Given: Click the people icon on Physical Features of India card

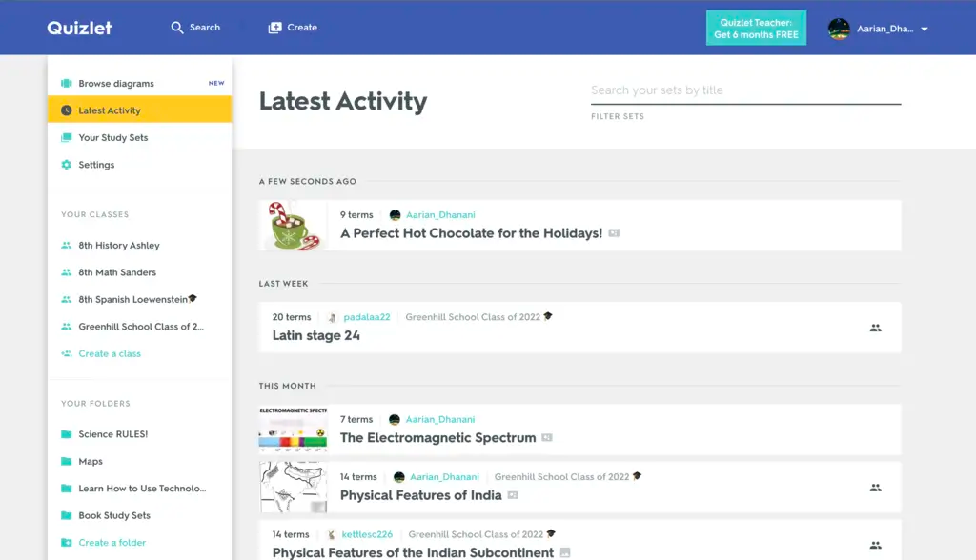Looking at the screenshot, I should point(875,487).
